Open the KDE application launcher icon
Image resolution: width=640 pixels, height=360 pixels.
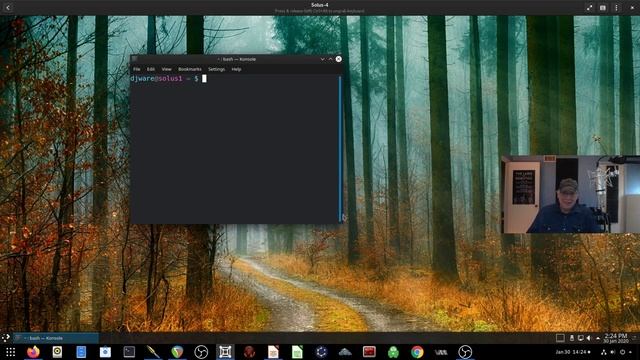(5, 338)
